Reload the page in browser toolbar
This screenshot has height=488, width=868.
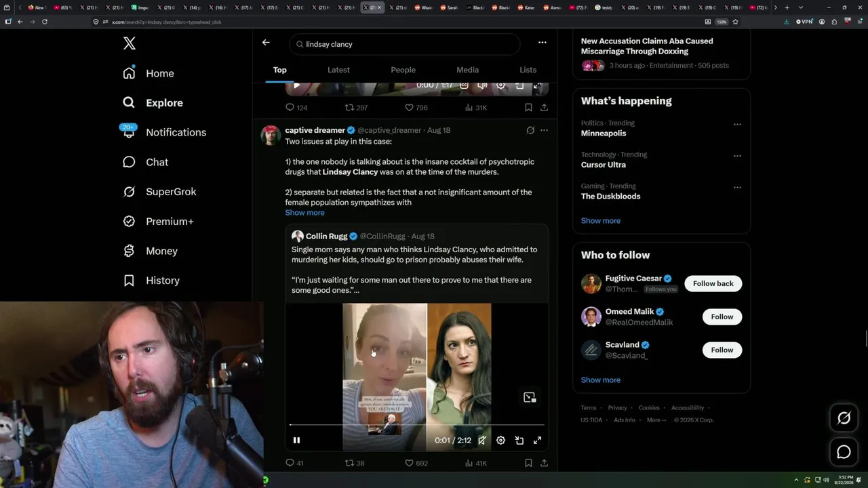(45, 22)
